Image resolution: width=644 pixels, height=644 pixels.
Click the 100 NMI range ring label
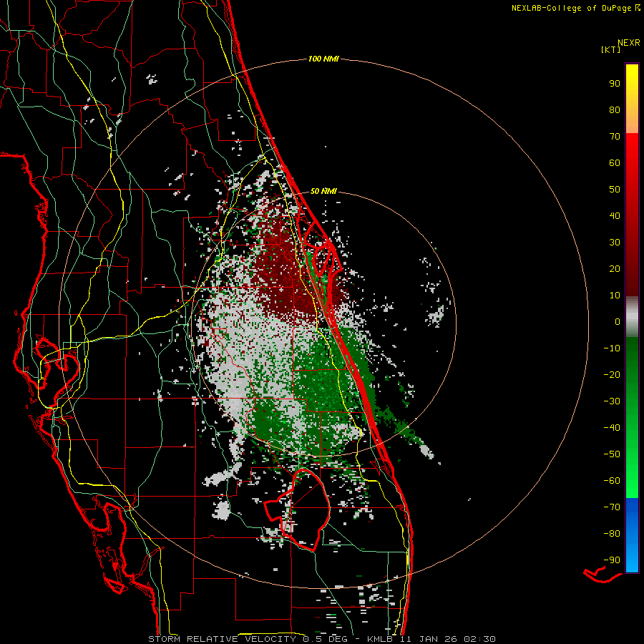click(323, 59)
